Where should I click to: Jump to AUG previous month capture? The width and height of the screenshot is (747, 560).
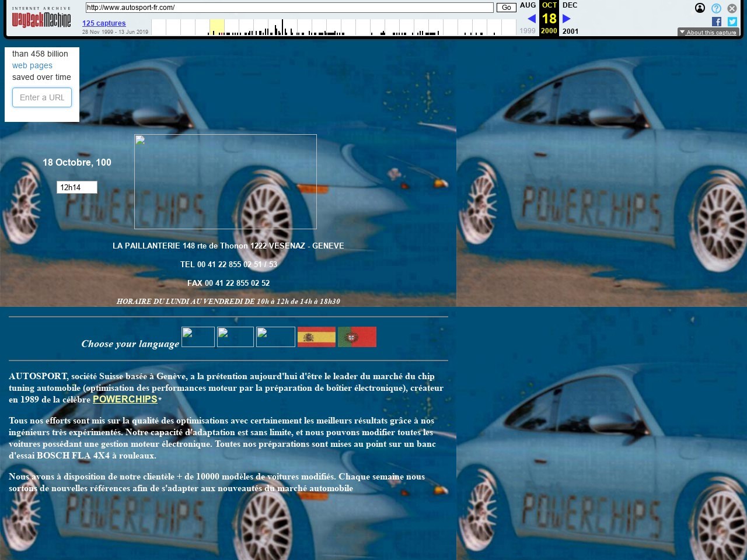pos(528,5)
